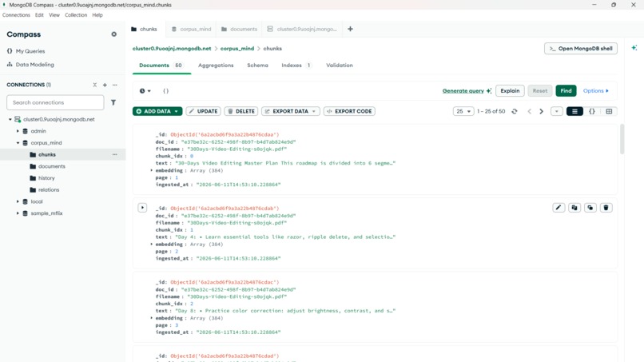The width and height of the screenshot is (644, 362).
Task: Refresh the documents count
Action: point(515,111)
